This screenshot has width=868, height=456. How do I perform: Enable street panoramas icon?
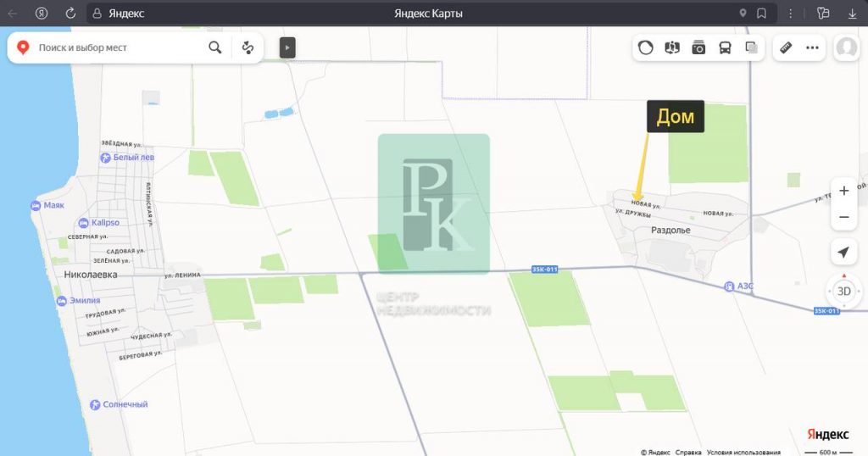point(672,47)
